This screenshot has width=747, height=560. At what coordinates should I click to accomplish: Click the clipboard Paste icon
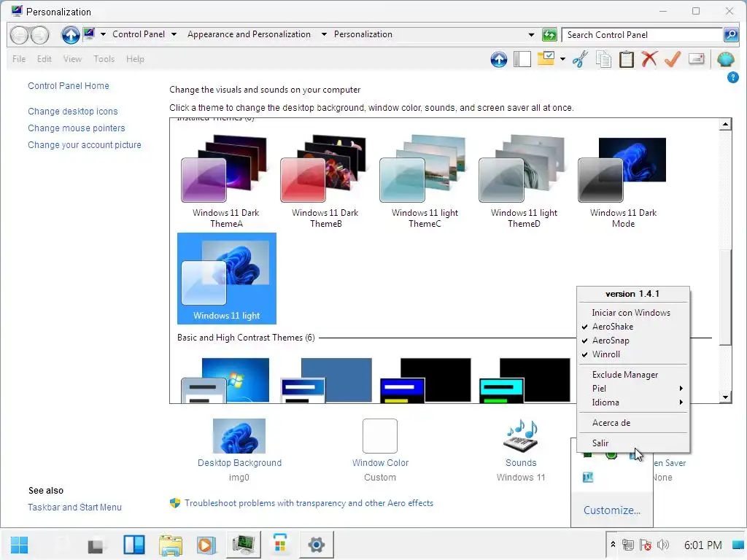[627, 60]
